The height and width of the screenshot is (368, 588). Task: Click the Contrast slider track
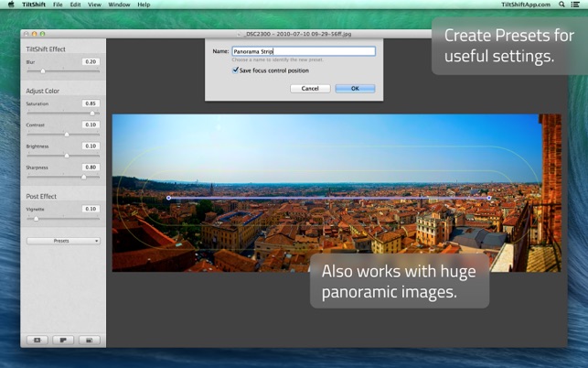tap(63, 135)
